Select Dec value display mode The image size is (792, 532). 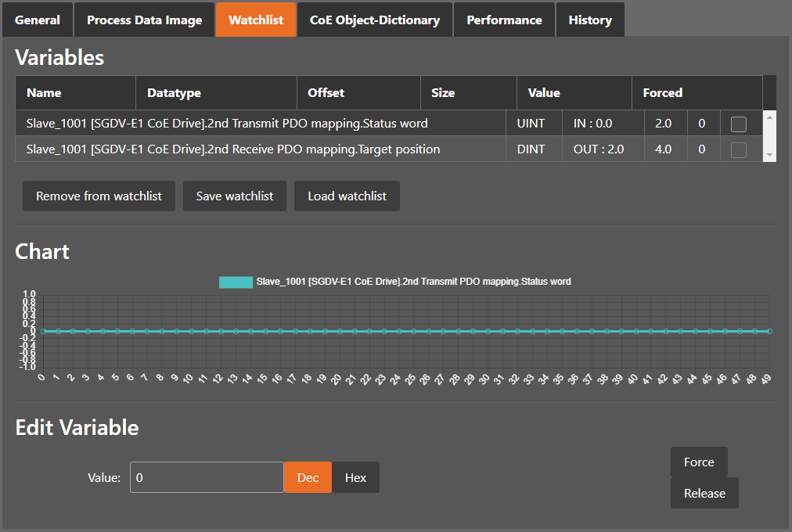pos(308,476)
